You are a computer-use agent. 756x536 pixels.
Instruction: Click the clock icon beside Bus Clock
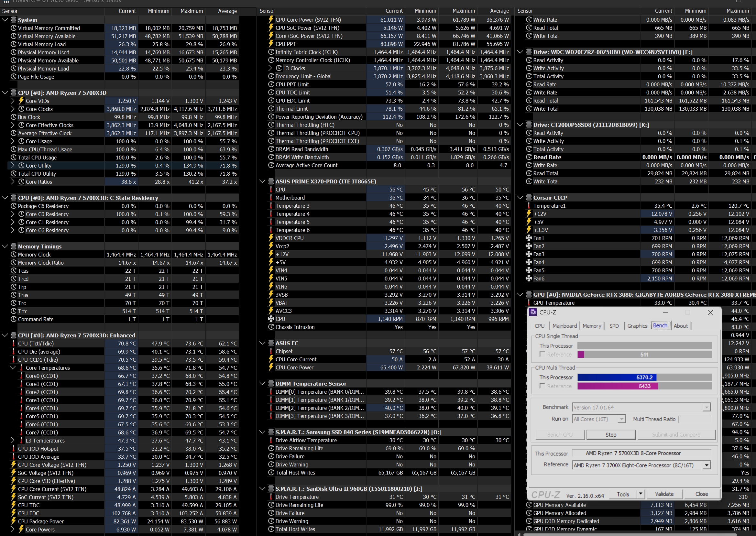(x=14, y=117)
